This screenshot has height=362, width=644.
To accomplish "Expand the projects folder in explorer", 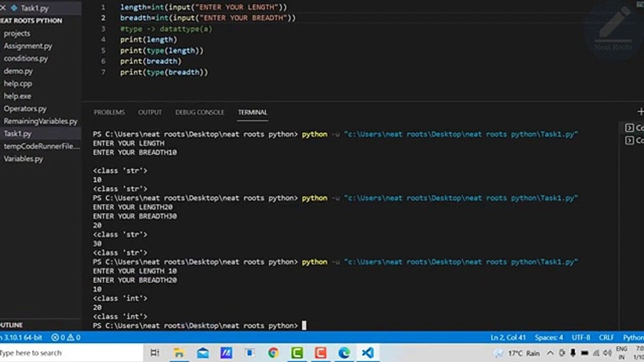I will click(x=17, y=33).
